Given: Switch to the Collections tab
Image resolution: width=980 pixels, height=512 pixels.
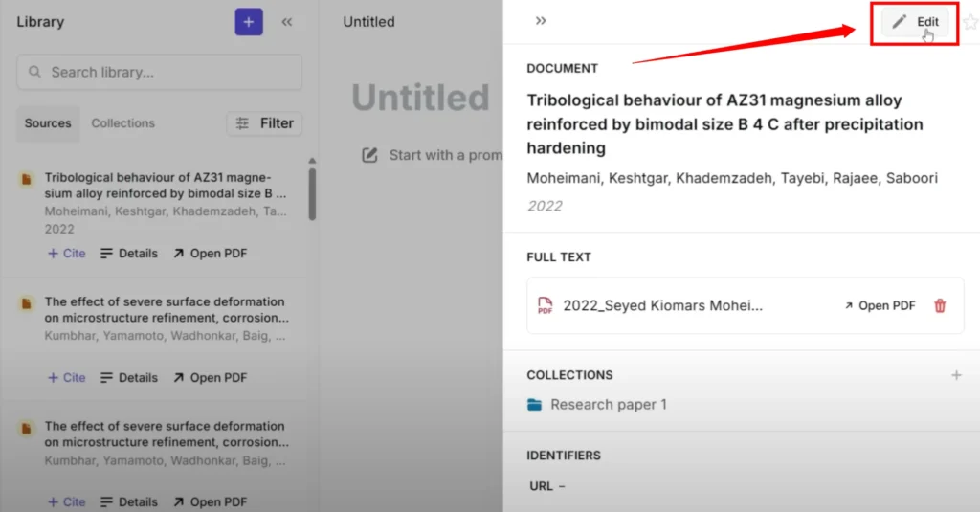Looking at the screenshot, I should (x=122, y=123).
